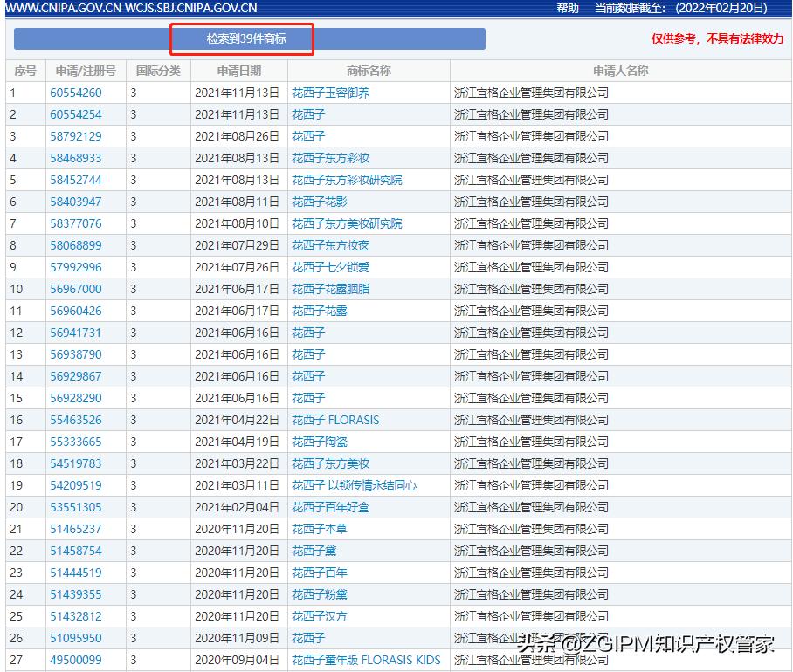The height and width of the screenshot is (672, 793).
Task: Open registration number 56967000
Action: tap(76, 289)
